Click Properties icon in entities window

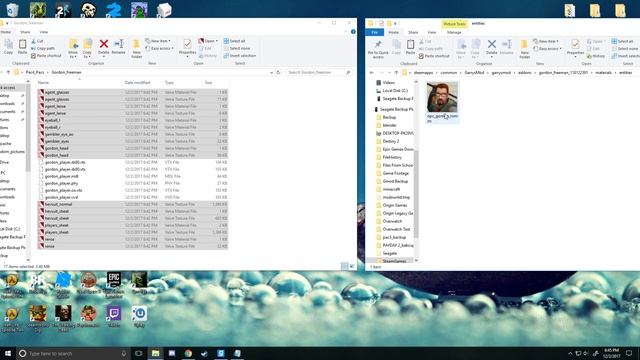[575, 44]
